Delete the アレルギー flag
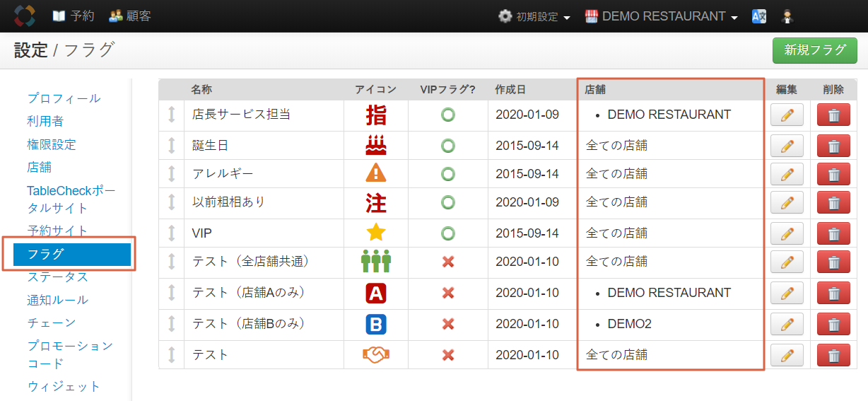 click(833, 174)
